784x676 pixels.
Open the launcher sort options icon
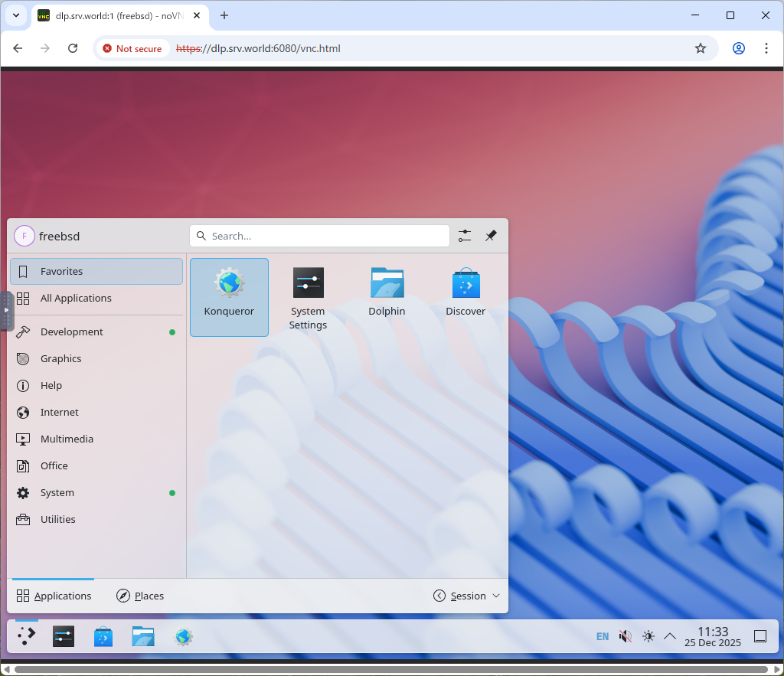[464, 236]
